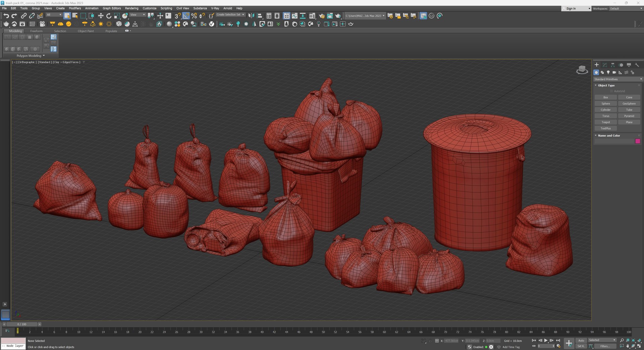
Task: Toggle the Window/Crossing selection button
Action: coord(91,16)
